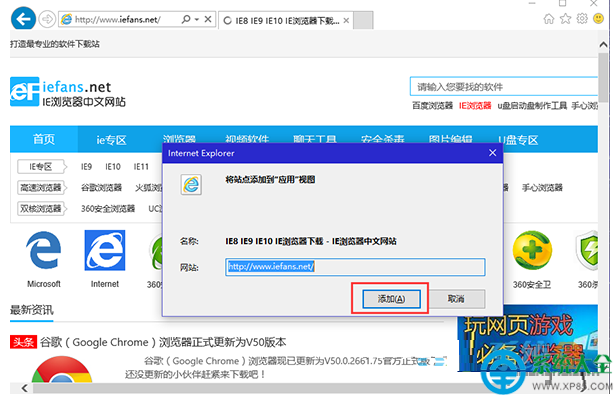Open the IE10 link
This screenshot has height=397, width=615.
point(113,167)
